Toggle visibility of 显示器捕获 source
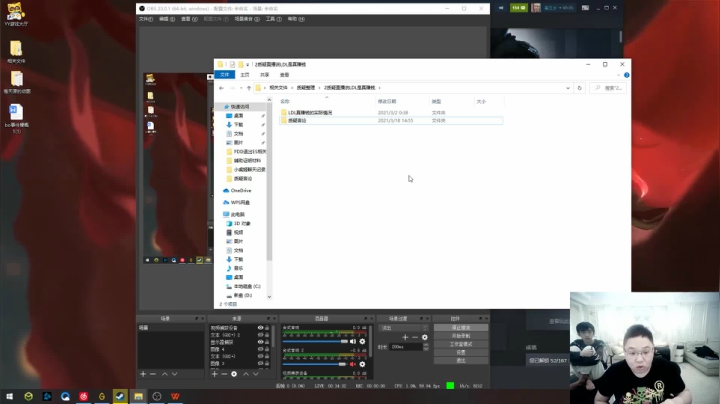The width and height of the screenshot is (720, 404). pos(260,342)
